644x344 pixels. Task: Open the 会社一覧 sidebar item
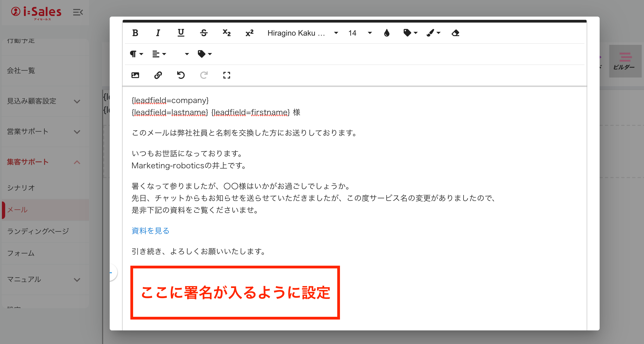(x=21, y=71)
